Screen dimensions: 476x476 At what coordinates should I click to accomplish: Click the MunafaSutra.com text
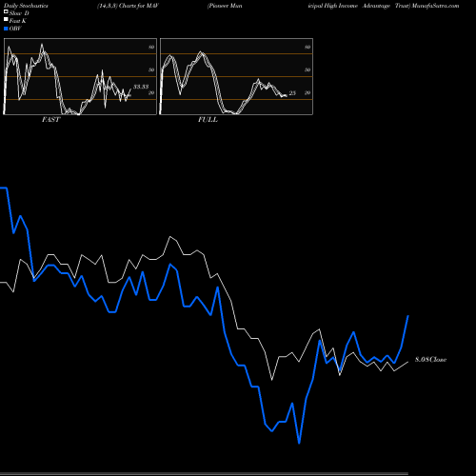click(435, 6)
